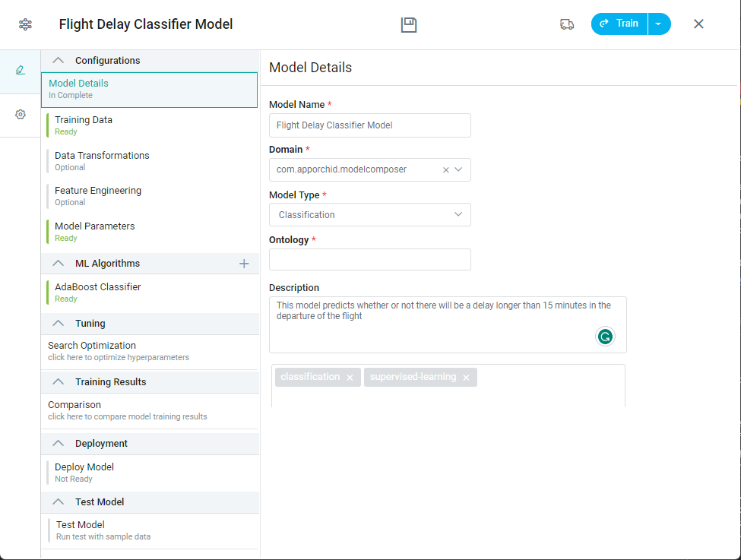Click the model composer icon top-left

(x=25, y=24)
